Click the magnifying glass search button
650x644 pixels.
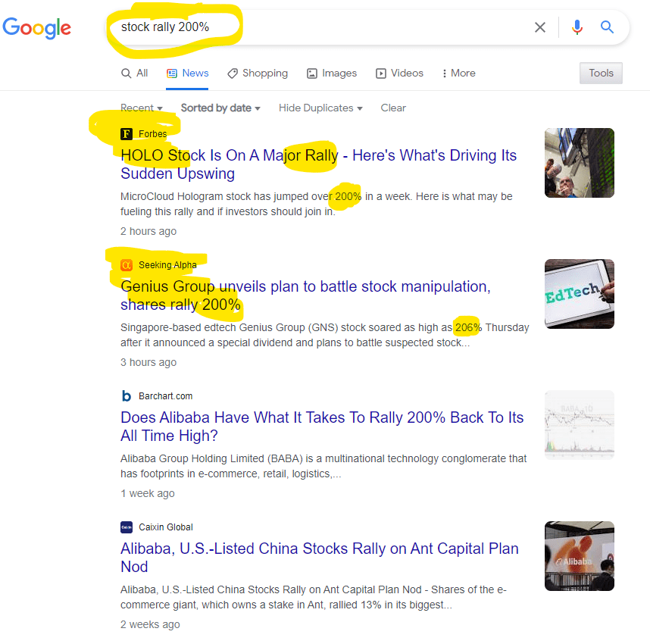point(607,27)
